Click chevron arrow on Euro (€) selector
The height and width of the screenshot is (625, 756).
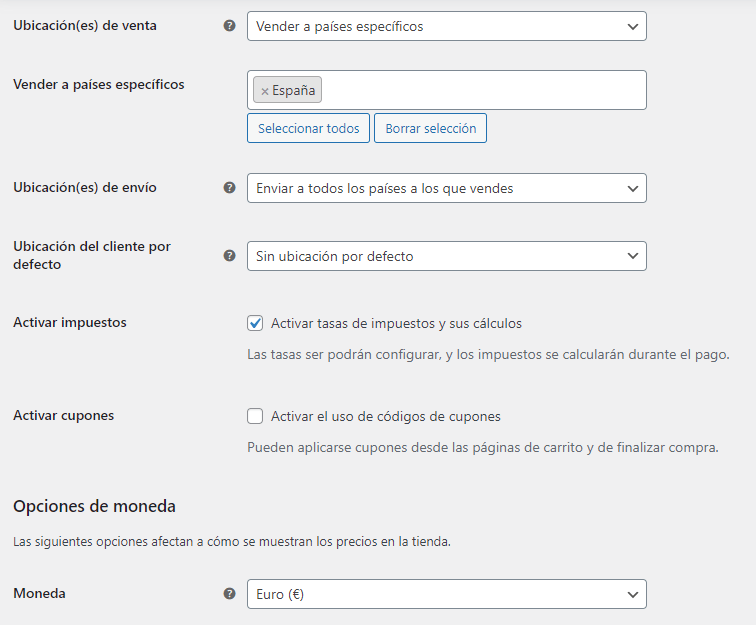[633, 595]
